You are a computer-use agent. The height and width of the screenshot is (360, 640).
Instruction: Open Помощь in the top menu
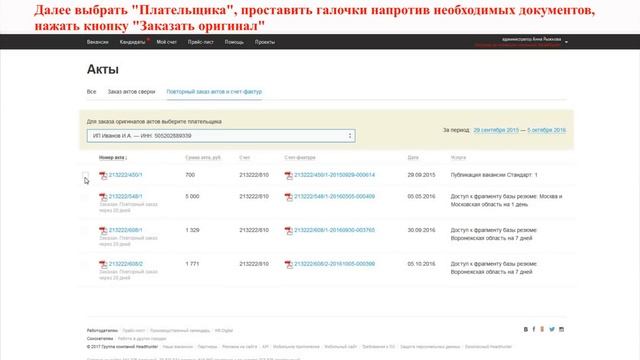click(x=234, y=42)
